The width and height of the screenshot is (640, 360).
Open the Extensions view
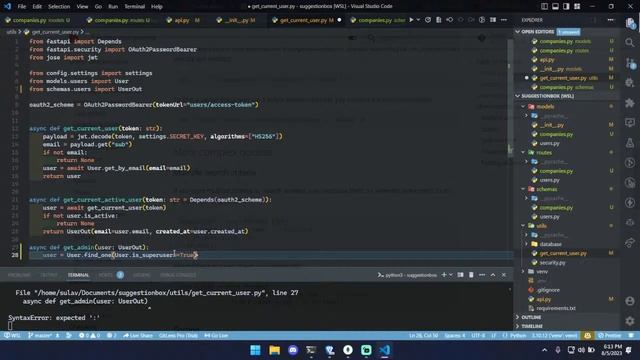click(630, 102)
